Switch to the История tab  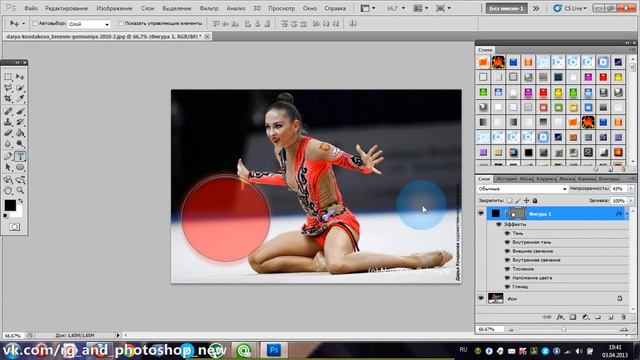[506, 179]
